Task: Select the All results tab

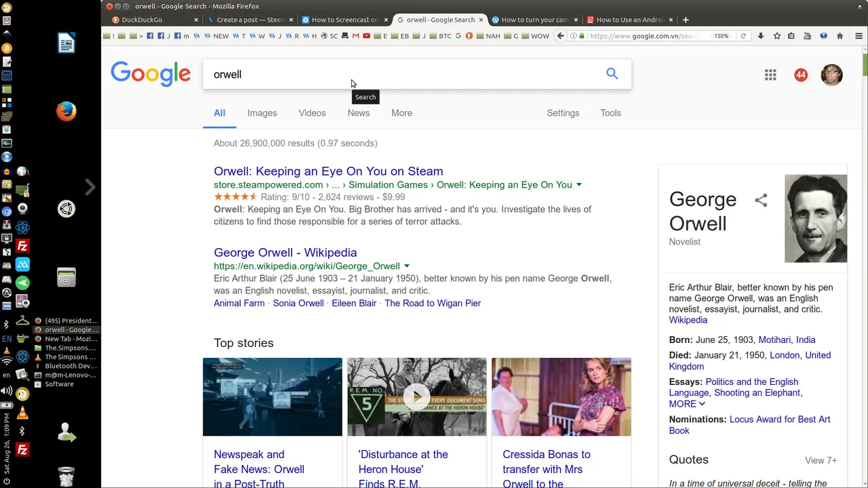Action: click(x=219, y=113)
